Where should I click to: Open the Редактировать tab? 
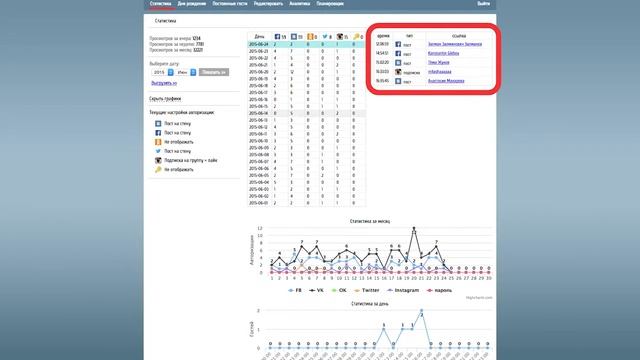(x=268, y=4)
